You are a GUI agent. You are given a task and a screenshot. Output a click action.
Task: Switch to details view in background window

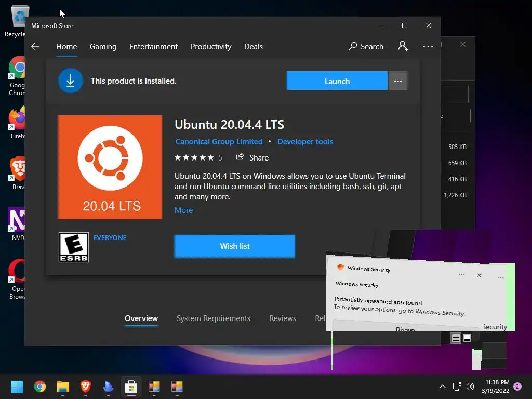pos(456,338)
